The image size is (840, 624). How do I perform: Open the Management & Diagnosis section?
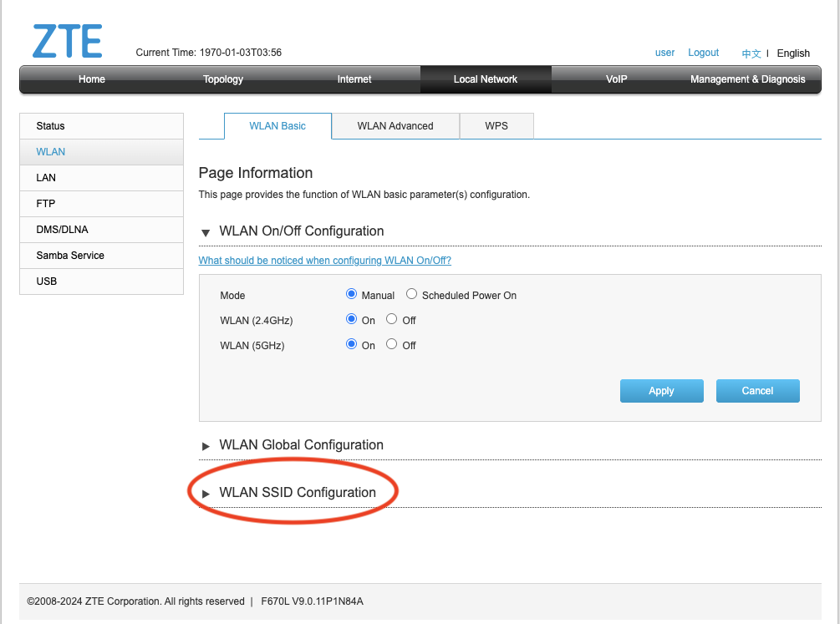click(x=747, y=79)
